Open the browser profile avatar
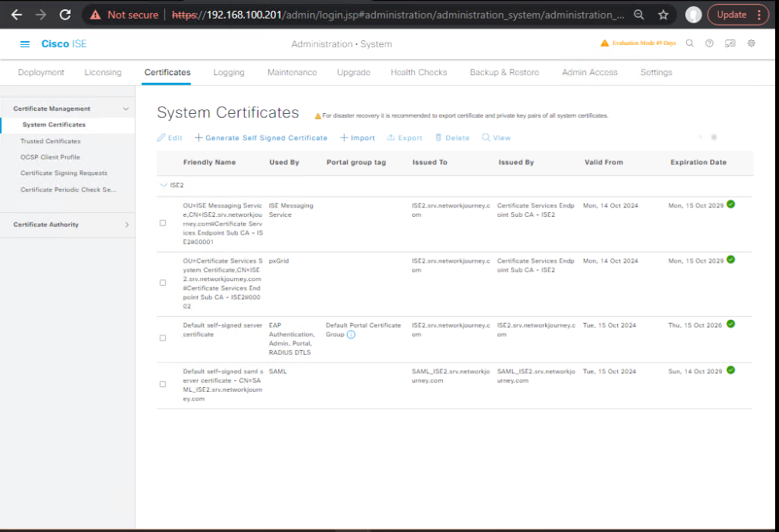This screenshot has width=779, height=532. click(694, 15)
